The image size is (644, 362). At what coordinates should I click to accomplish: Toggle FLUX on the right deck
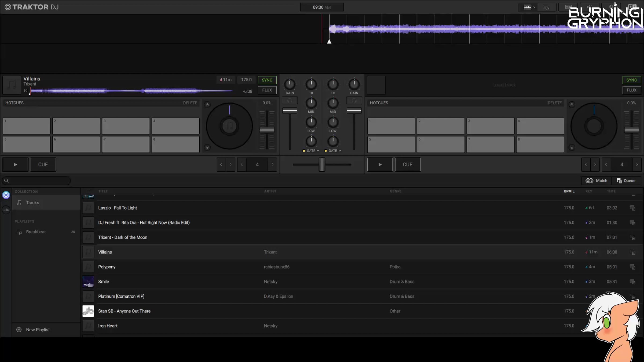(x=632, y=90)
